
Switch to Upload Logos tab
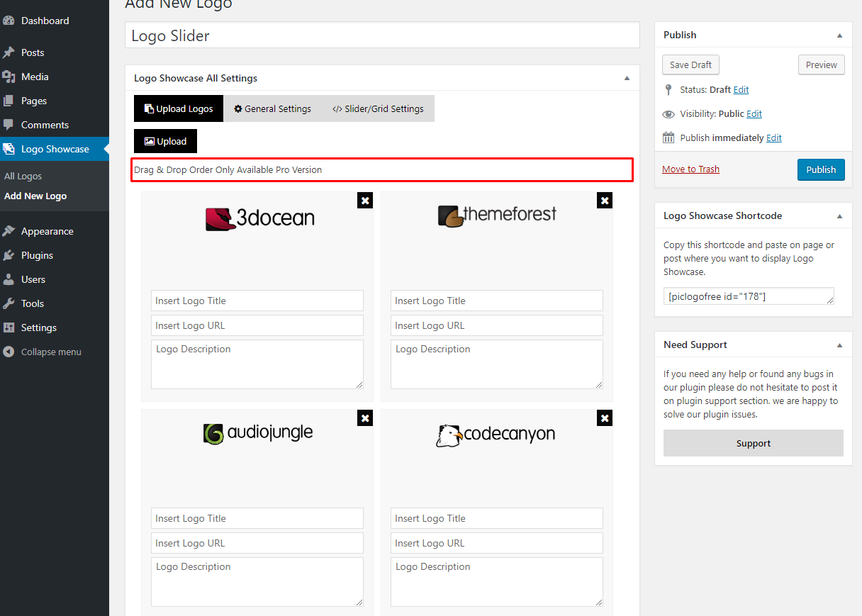[179, 108]
